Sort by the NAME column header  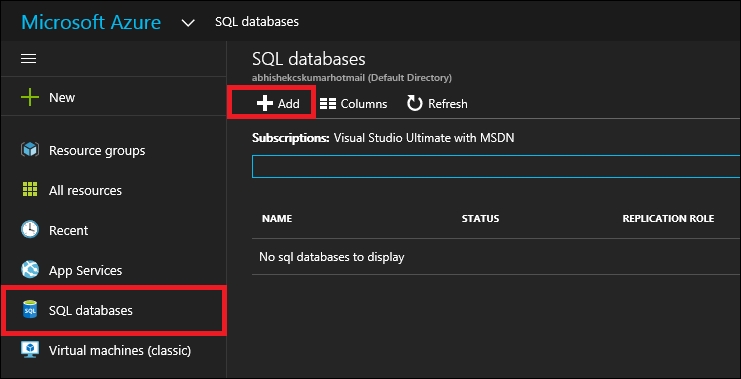pyautogui.click(x=277, y=218)
